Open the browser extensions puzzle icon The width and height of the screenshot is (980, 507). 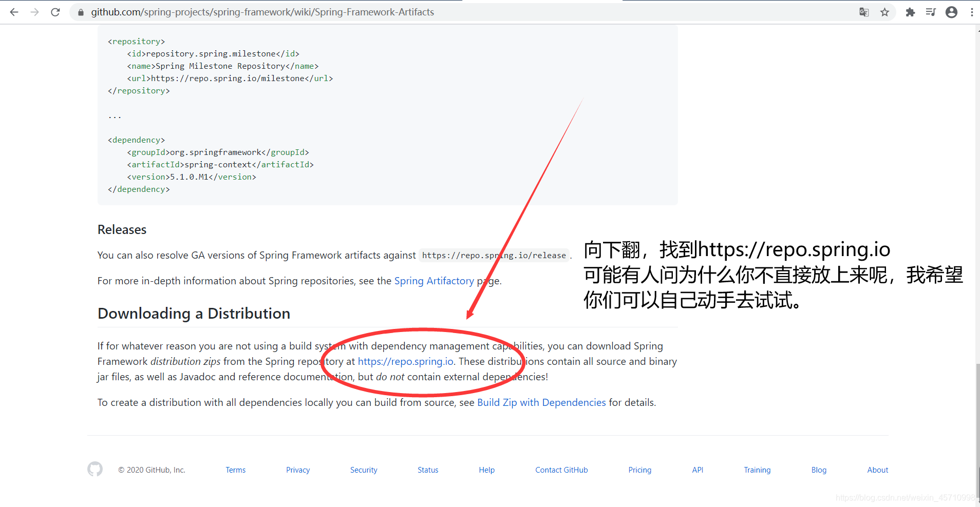(910, 12)
